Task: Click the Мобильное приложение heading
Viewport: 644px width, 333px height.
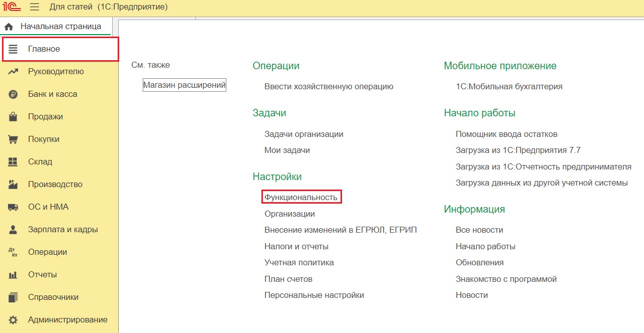Action: 500,66
